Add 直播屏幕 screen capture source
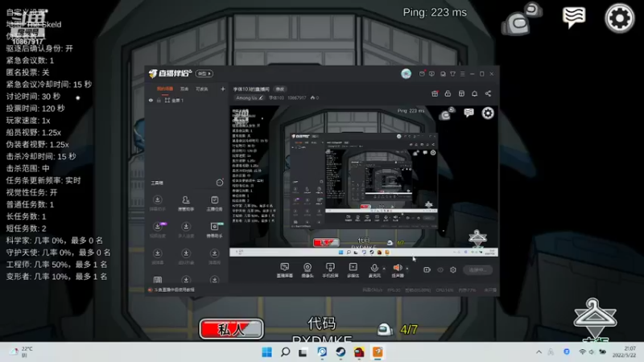The width and height of the screenshot is (644, 362). click(285, 270)
